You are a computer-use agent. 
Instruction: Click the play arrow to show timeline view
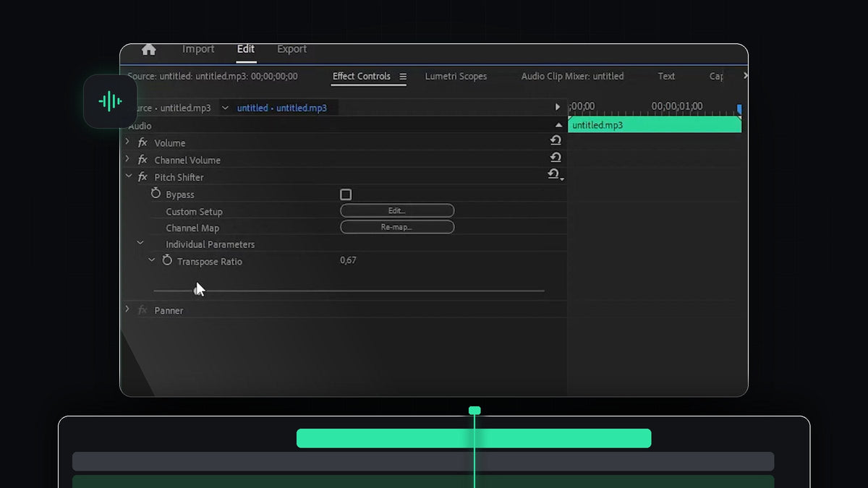point(558,107)
